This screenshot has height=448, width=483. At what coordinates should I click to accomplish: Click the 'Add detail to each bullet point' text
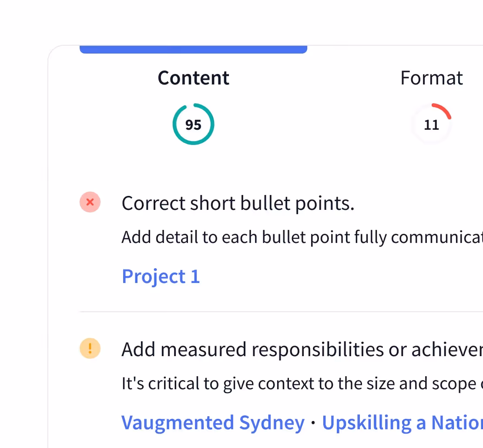click(302, 238)
